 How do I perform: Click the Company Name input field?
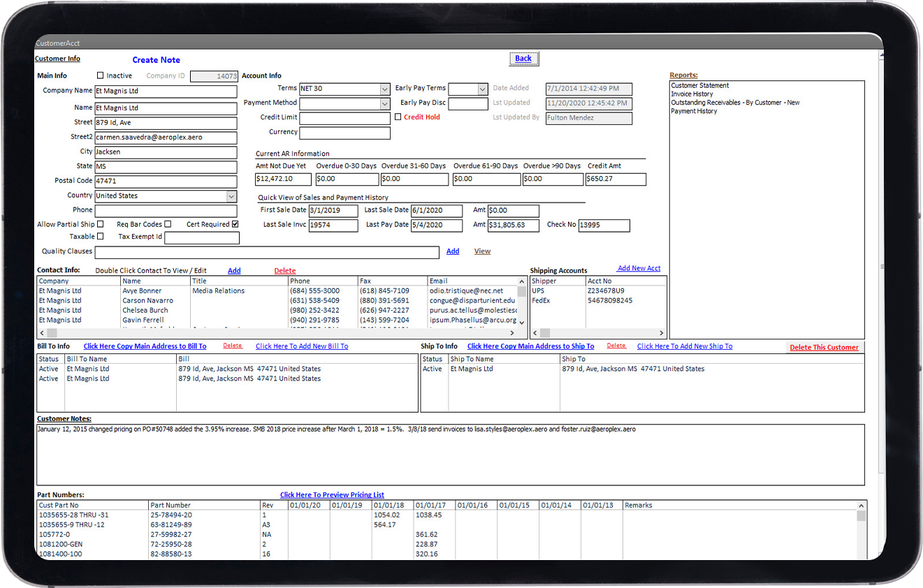[166, 91]
